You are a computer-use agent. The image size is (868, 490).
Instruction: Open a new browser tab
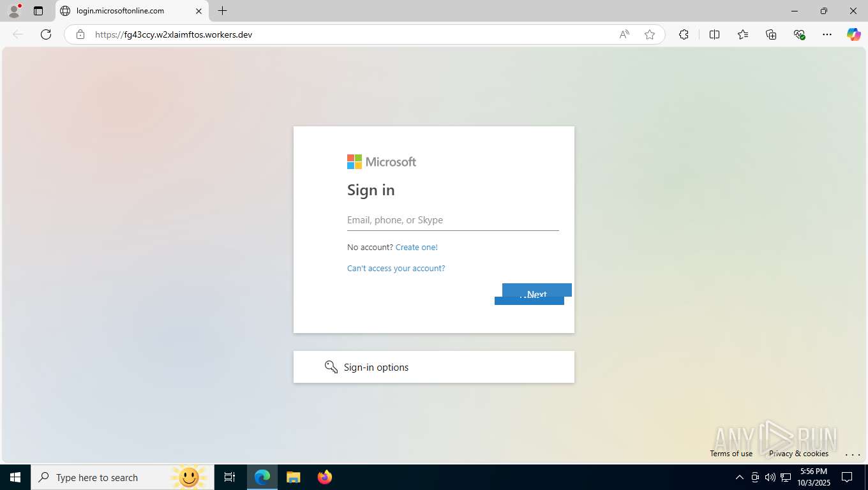222,11
